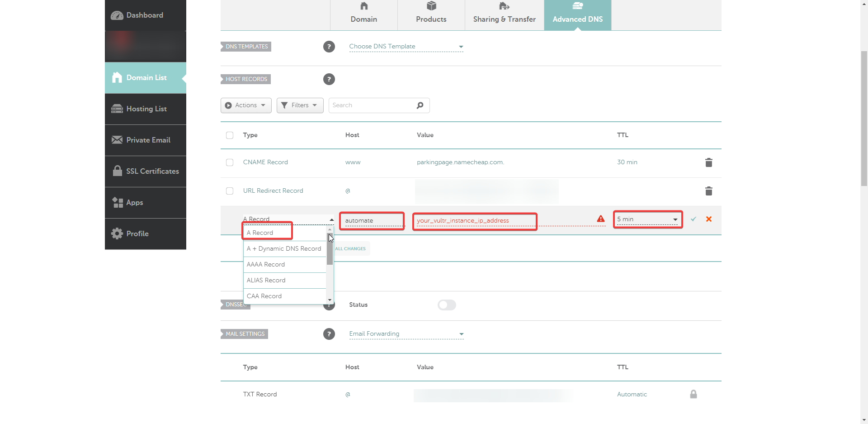Image resolution: width=868 pixels, height=424 pixels.
Task: Delete URL Redirect Record trash icon
Action: (709, 191)
